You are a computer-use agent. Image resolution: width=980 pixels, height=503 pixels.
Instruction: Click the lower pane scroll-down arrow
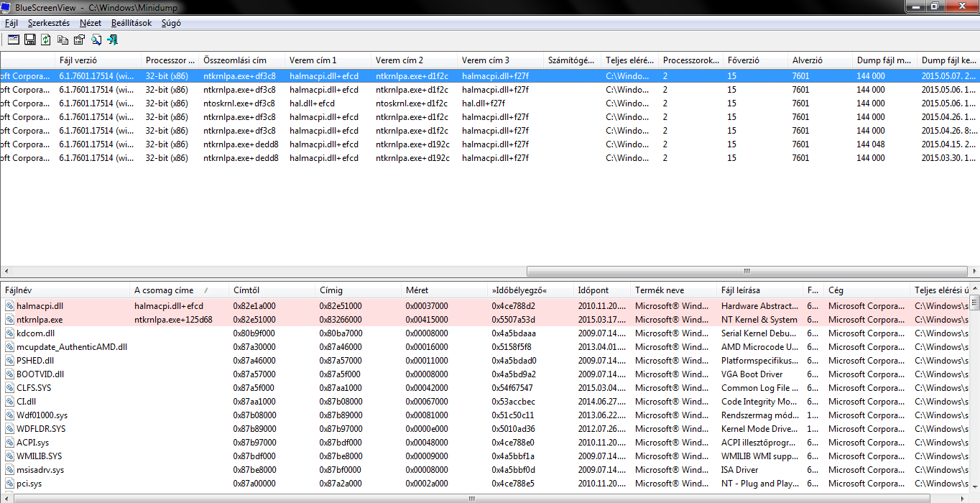point(974,486)
